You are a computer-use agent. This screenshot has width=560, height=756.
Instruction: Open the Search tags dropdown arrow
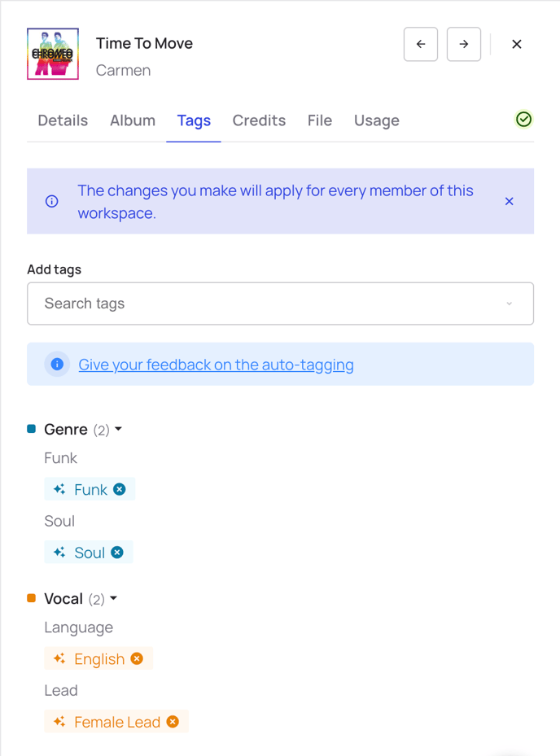pos(509,304)
